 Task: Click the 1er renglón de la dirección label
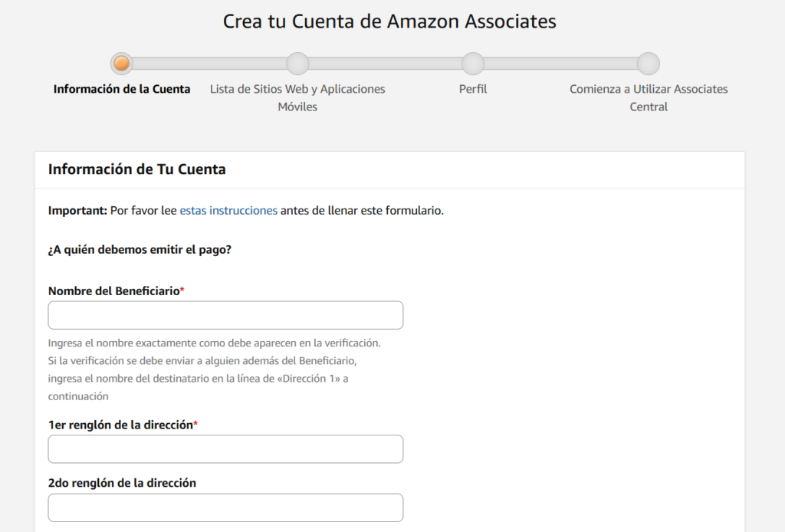tap(123, 425)
